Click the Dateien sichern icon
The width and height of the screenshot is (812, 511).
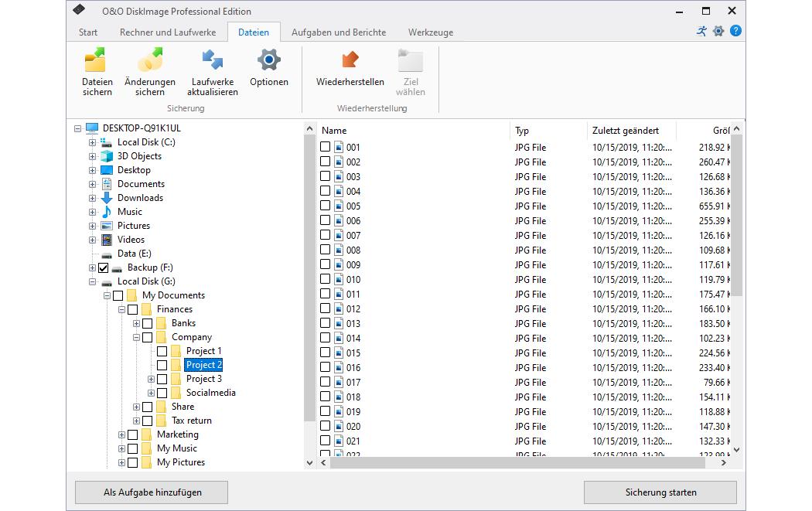coord(95,60)
